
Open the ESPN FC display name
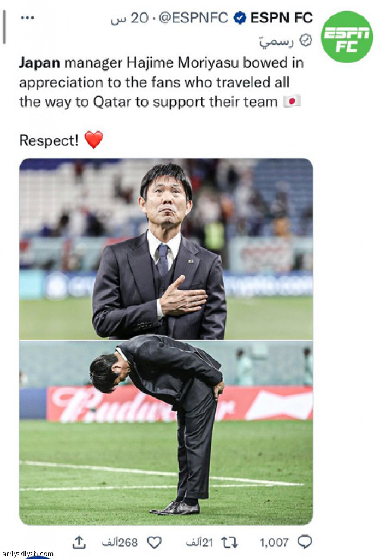(281, 18)
